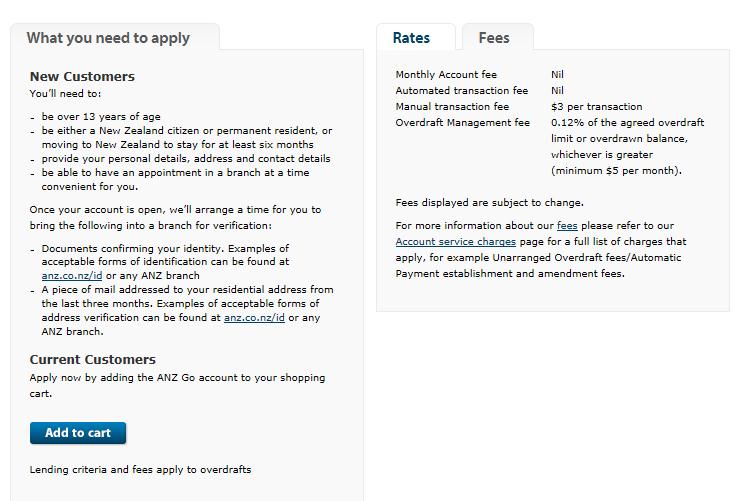The width and height of the screenshot is (737, 501).
Task: Follow the 'fees' hyperlink
Action: point(567,226)
